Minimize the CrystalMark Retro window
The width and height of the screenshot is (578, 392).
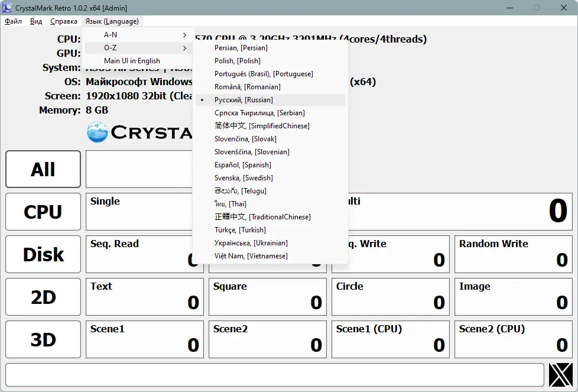[510, 8]
